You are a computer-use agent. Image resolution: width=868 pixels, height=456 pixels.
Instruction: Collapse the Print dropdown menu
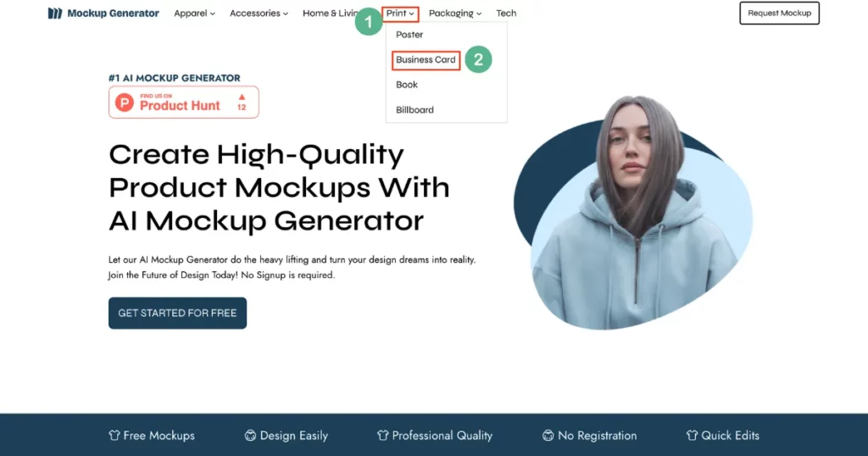400,14
